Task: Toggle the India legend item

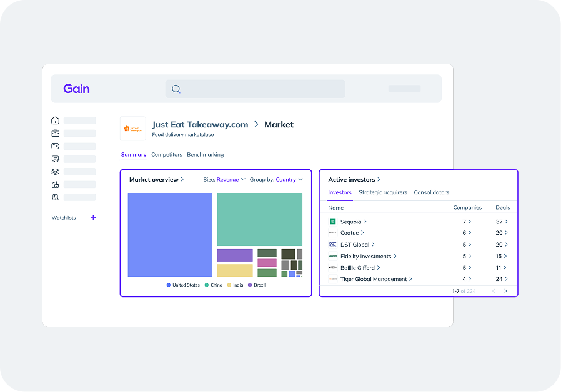Action: tap(235, 285)
